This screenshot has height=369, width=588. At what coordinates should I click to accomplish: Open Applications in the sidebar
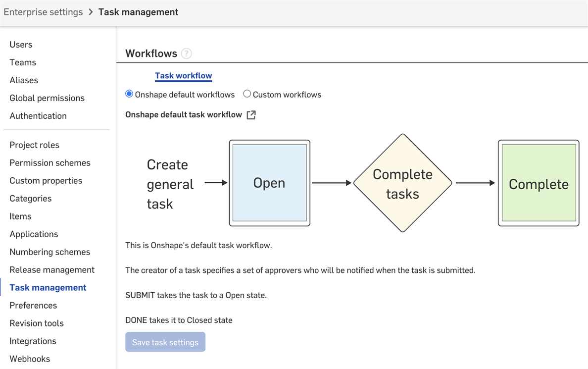point(34,234)
